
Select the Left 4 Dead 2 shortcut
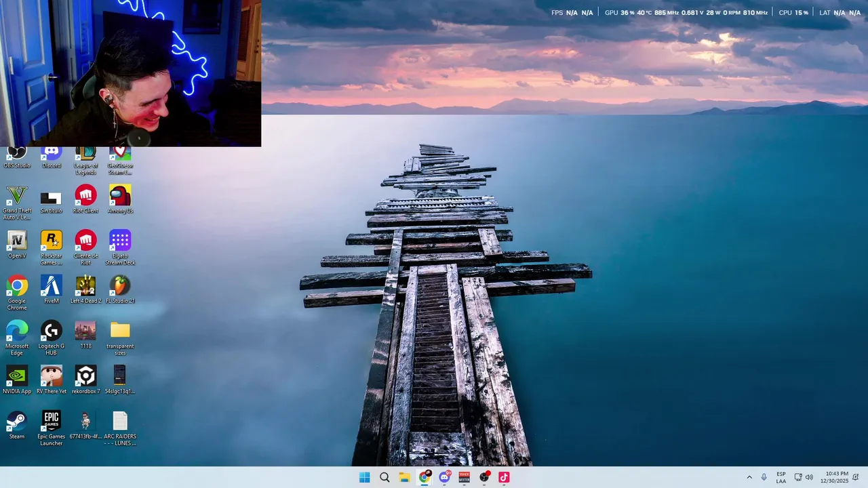tap(85, 289)
